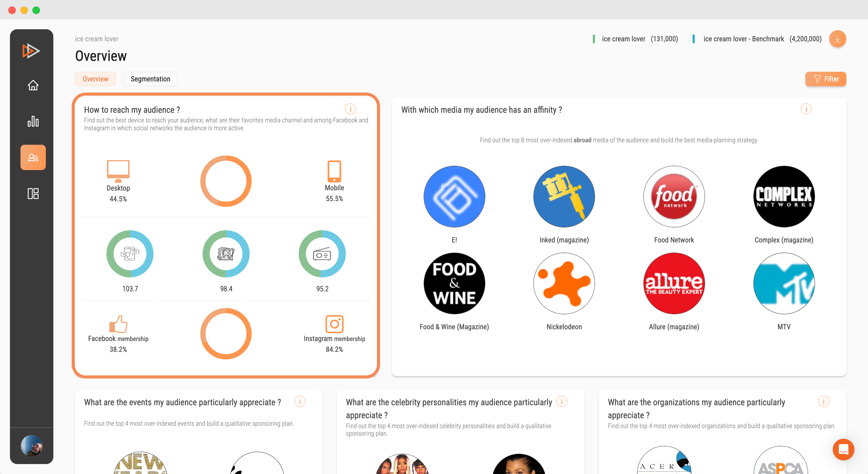Expand the celebrity personalities section
Image resolution: width=868 pixels, height=474 pixels.
coord(561,402)
